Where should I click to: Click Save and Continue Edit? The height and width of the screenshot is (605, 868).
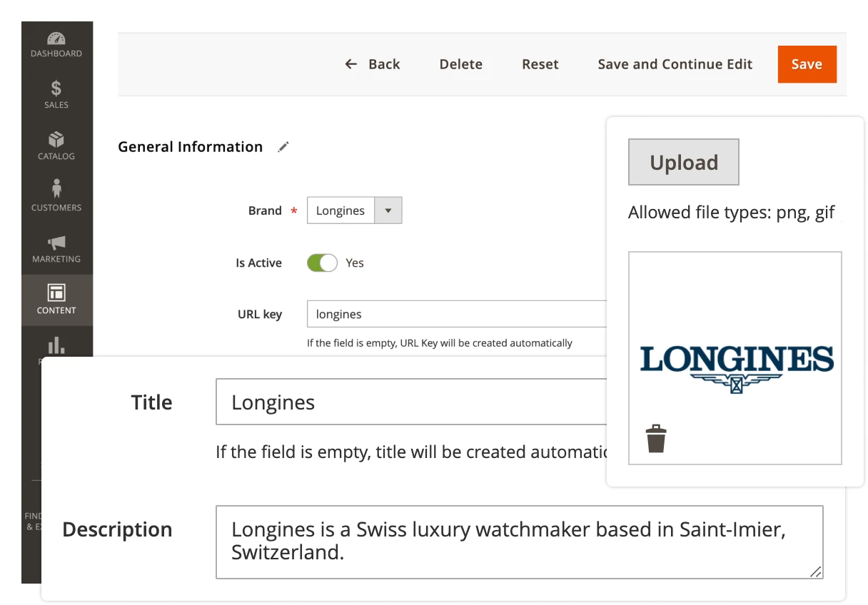click(675, 64)
